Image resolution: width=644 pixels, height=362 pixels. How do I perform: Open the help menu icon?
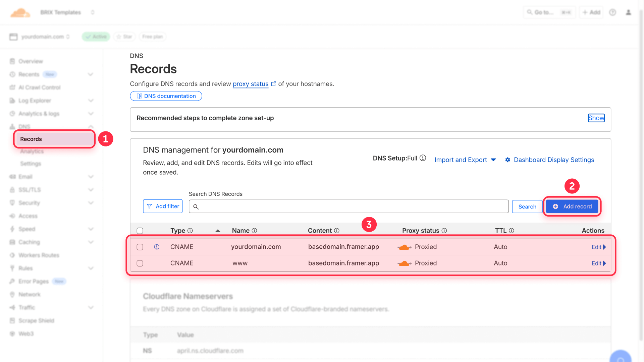pyautogui.click(x=612, y=12)
